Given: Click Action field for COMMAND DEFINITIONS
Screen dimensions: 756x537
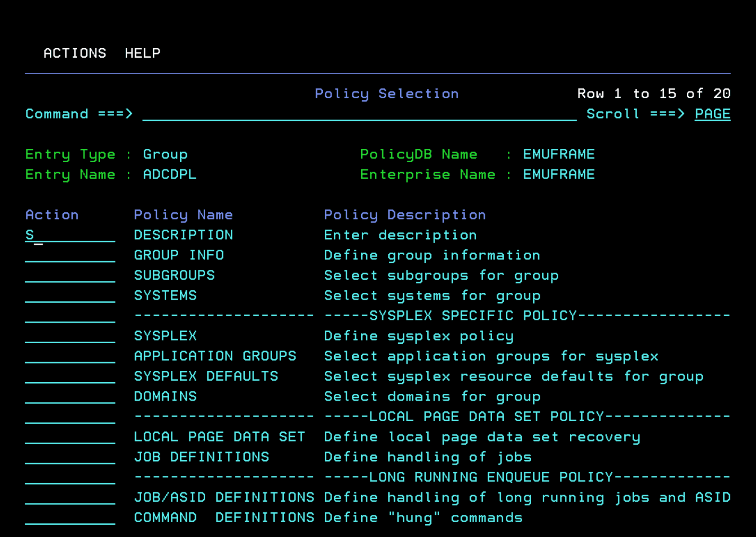Looking at the screenshot, I should [x=70, y=518].
